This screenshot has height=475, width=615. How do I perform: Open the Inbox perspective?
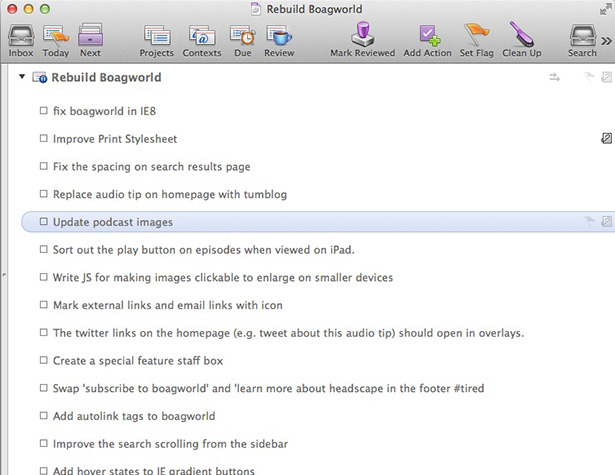[21, 40]
